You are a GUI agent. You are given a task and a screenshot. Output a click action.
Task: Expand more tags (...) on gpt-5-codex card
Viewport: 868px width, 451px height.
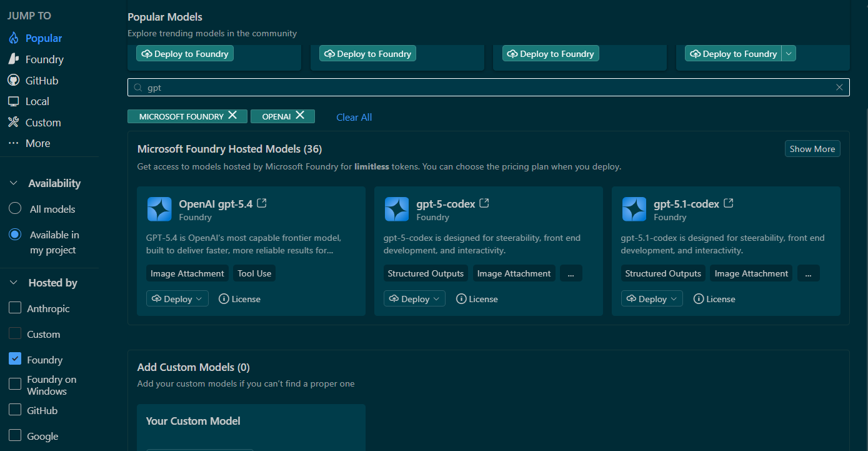(571, 273)
